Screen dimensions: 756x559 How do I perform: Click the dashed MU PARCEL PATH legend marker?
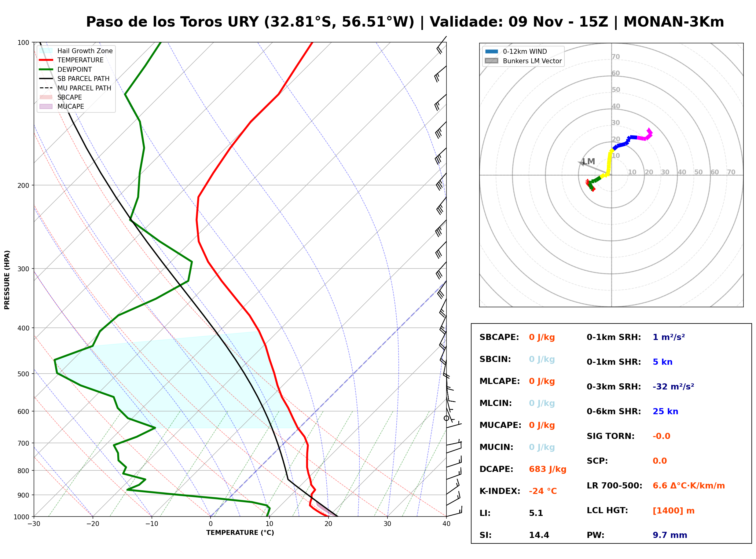pyautogui.click(x=46, y=88)
